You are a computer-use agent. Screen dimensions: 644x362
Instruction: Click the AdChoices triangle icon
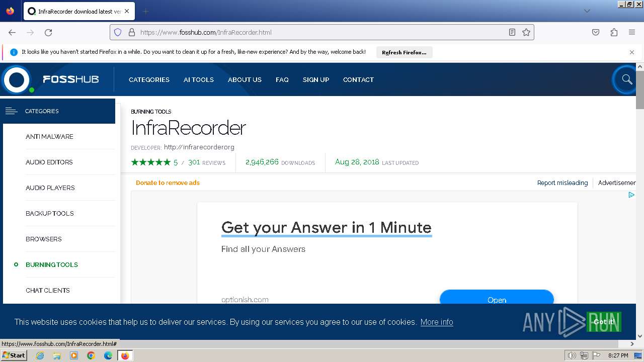click(631, 195)
